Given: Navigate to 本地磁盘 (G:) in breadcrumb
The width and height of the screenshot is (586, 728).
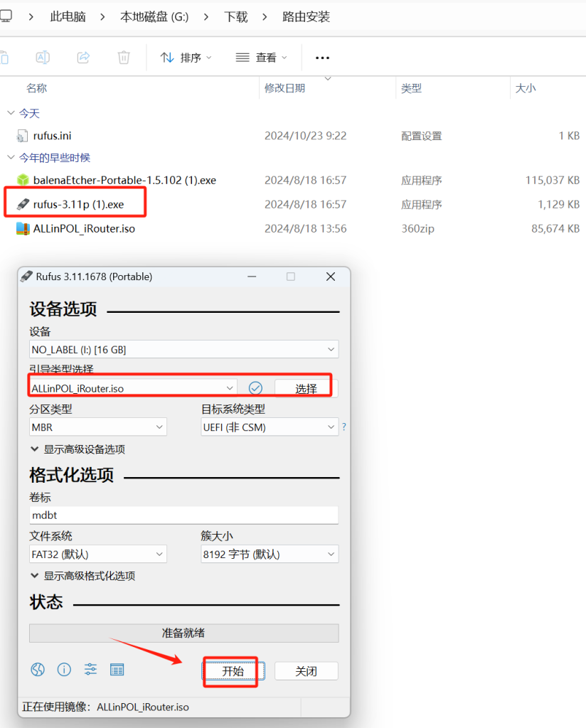Looking at the screenshot, I should (x=154, y=17).
